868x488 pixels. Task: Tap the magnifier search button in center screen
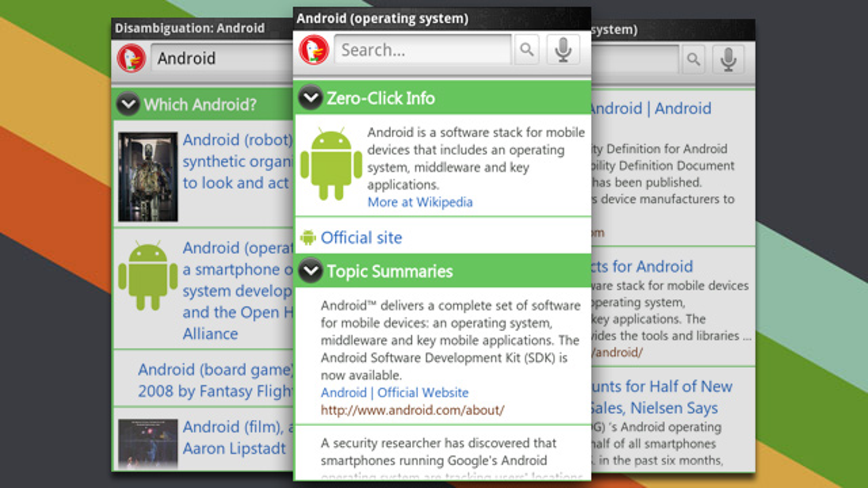click(526, 50)
